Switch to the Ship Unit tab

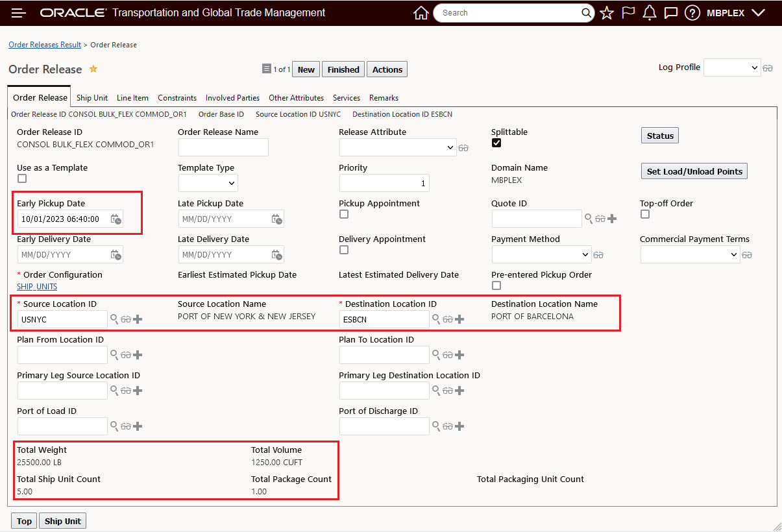click(x=92, y=98)
